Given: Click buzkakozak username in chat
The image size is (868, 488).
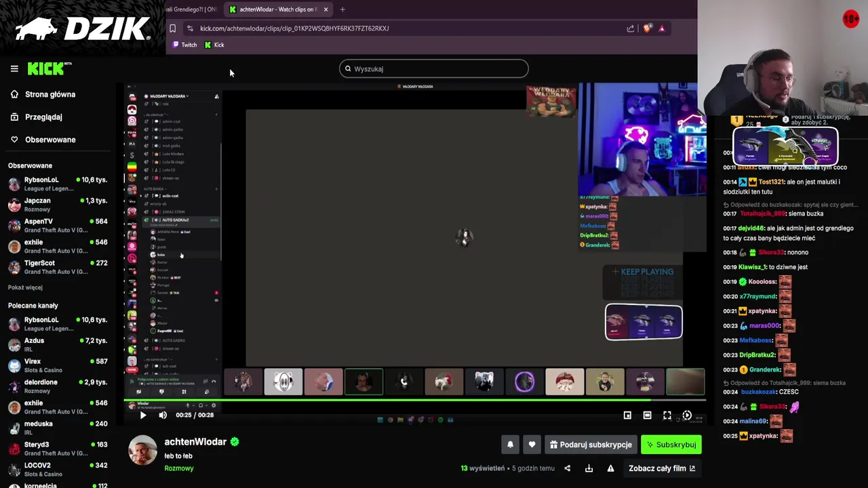Looking at the screenshot, I should (759, 392).
